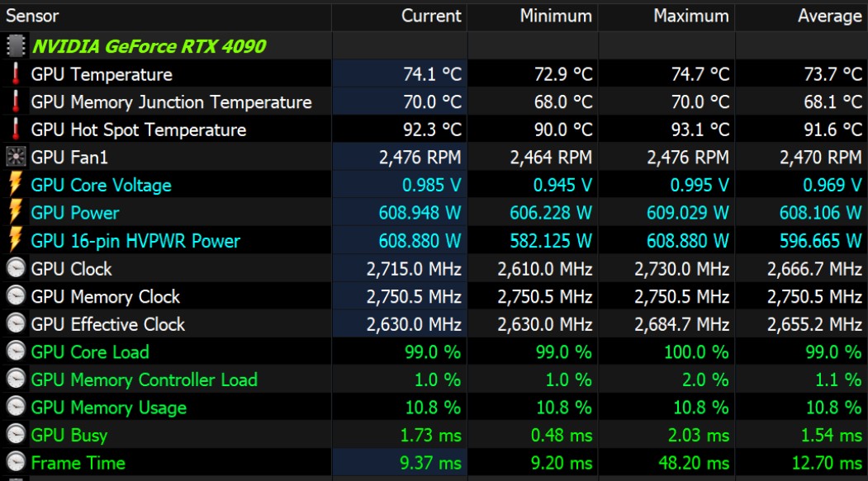Click gauge icon for GPU Memory Controller Load

pos(16,380)
